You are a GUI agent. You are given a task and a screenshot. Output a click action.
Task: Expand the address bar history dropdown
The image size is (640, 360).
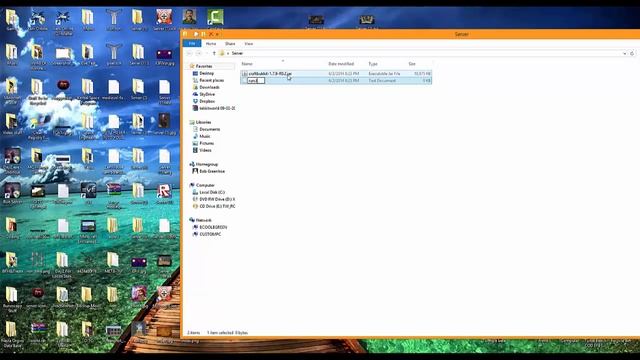coord(624,53)
